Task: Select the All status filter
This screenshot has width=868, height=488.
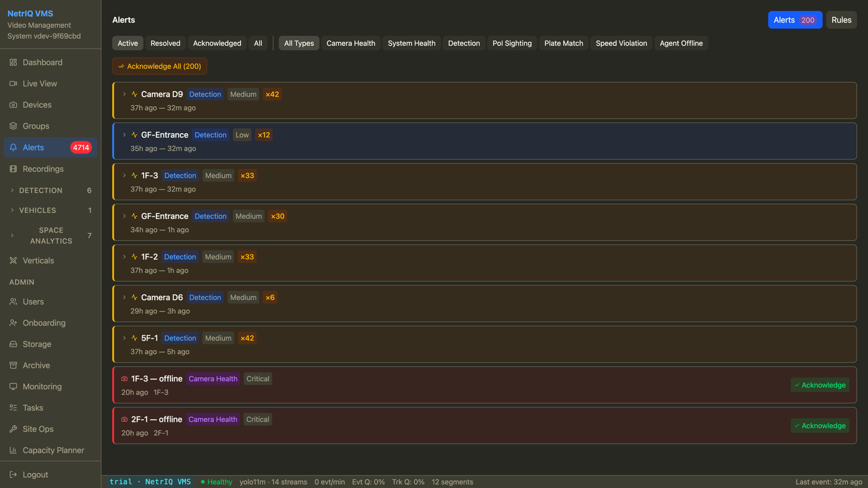Action: click(x=258, y=43)
